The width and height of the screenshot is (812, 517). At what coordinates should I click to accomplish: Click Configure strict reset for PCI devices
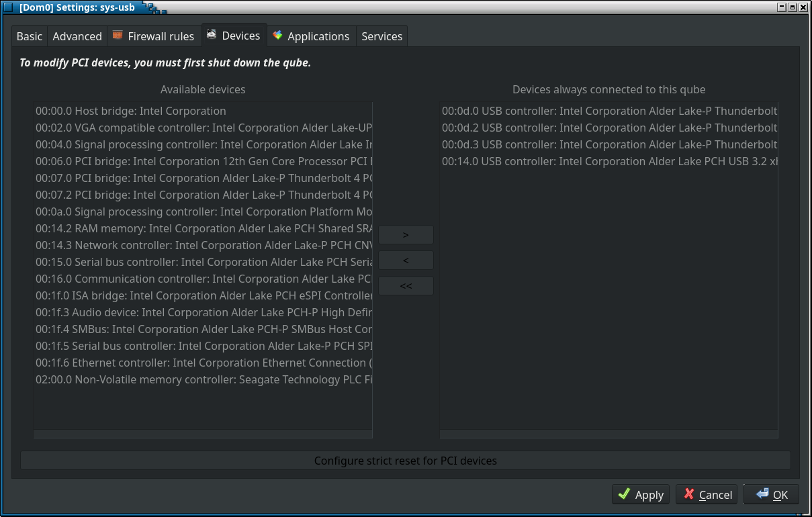click(x=406, y=461)
